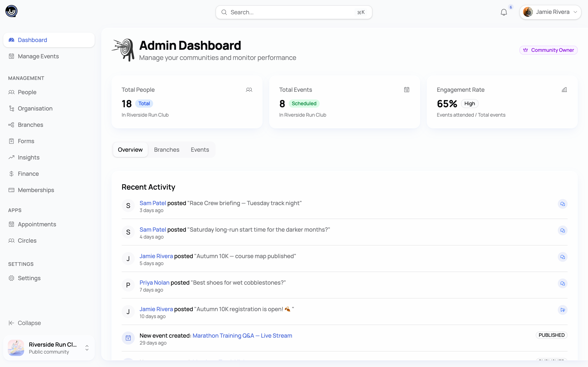Screen dimensions: 588x367
Task: Open Priya Nolan's profile link
Action: [154, 283]
